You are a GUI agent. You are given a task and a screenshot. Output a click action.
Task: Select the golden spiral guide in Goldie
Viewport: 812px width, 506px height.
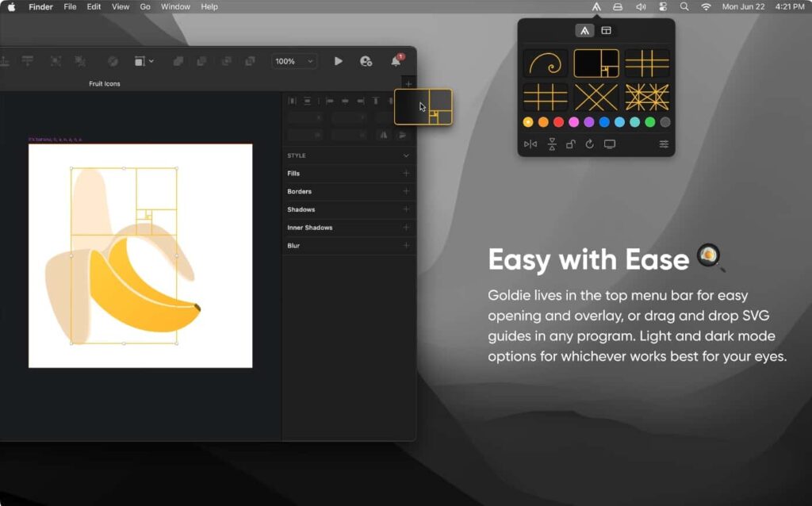[x=546, y=63]
